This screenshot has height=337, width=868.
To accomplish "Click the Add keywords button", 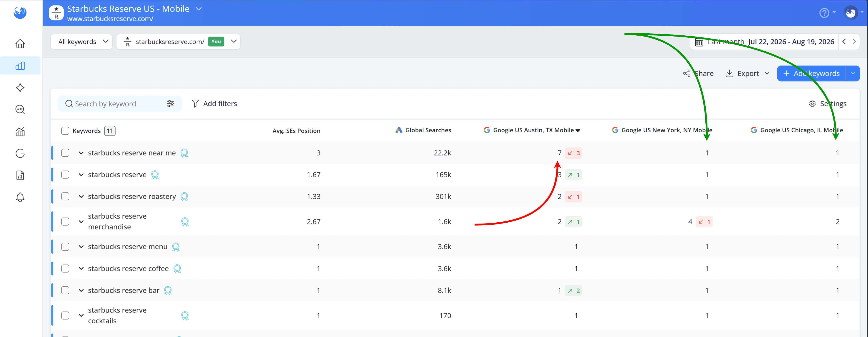I will (811, 73).
